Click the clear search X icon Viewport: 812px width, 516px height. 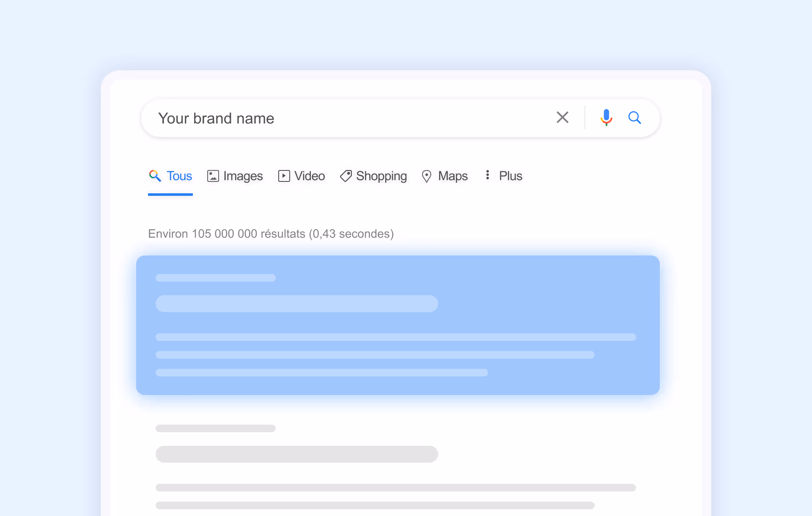[x=562, y=117]
